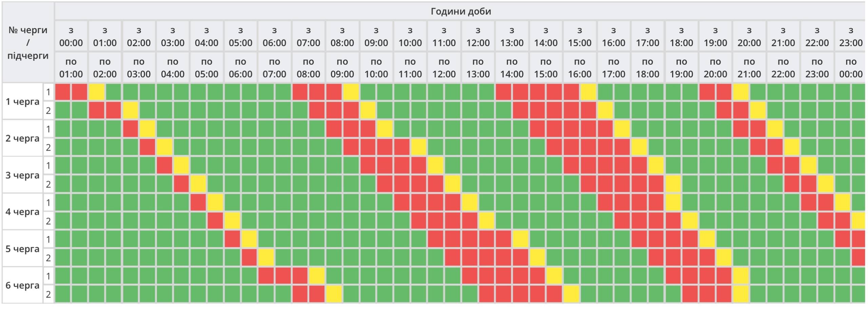This screenshot has width=868, height=309.
Task: Click leftmost red cell in 6 черга subqueue 1
Action: pos(266,276)
